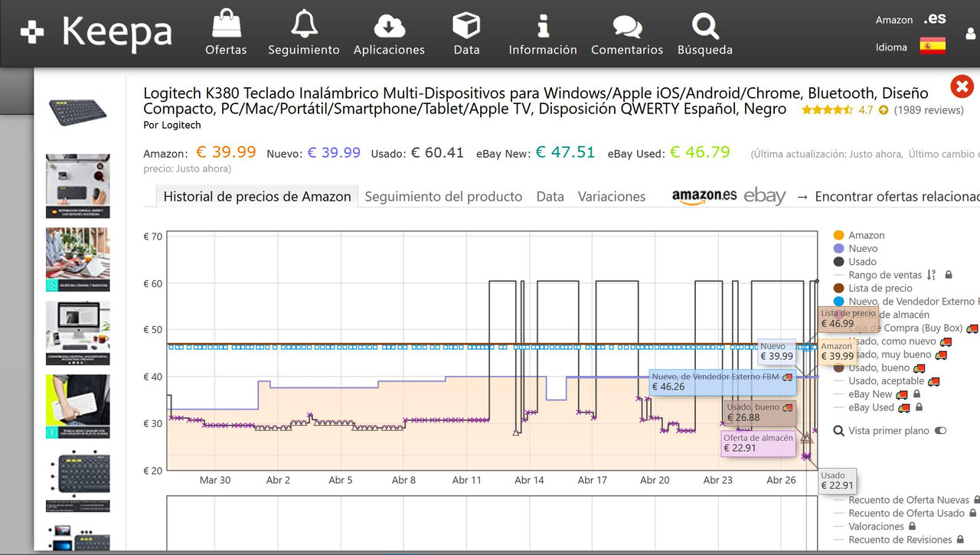Screen dimensions: 980x555
Task: Toggle Nuevo price line in legend
Action: coord(855,249)
